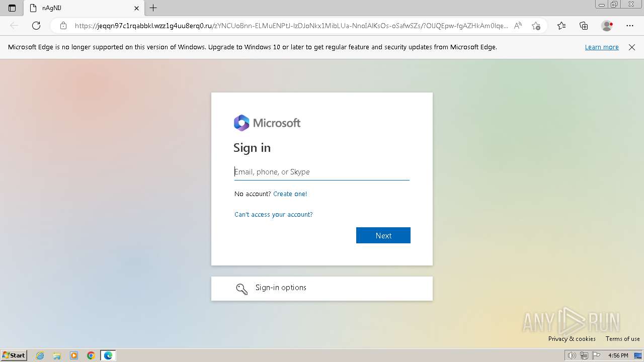Open network tray icon
The height and width of the screenshot is (362, 644).
[x=584, y=355]
